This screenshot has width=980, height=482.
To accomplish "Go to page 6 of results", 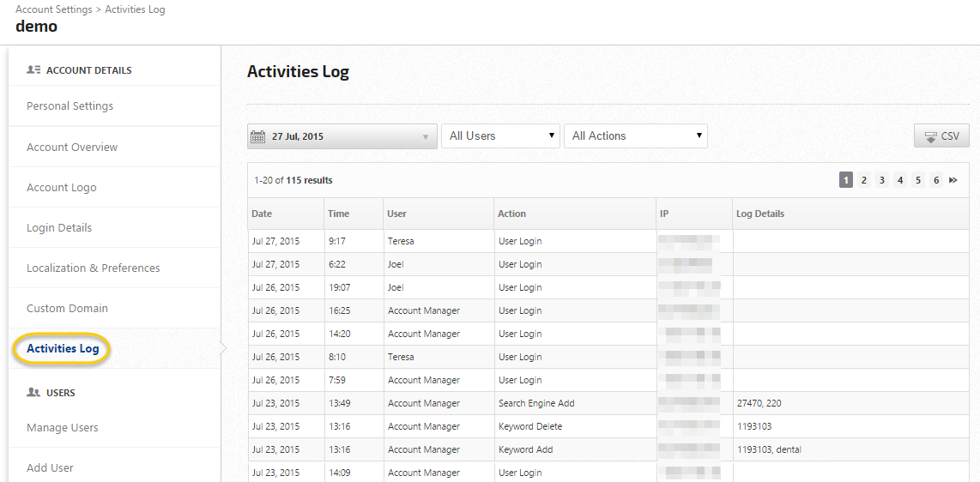I will point(936,180).
